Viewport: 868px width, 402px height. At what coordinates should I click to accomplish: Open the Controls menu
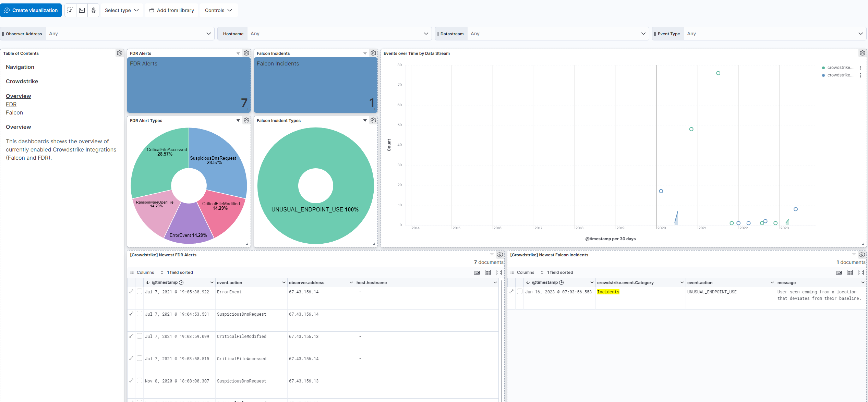[x=218, y=10]
